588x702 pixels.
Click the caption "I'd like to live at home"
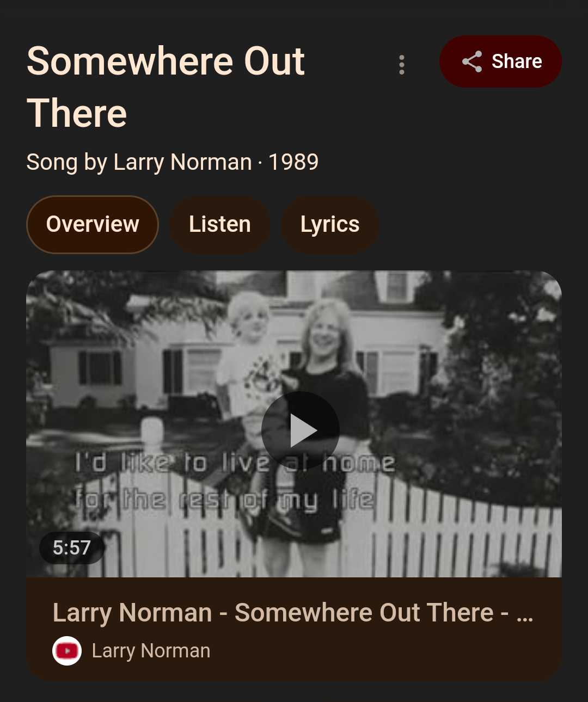coord(235,463)
